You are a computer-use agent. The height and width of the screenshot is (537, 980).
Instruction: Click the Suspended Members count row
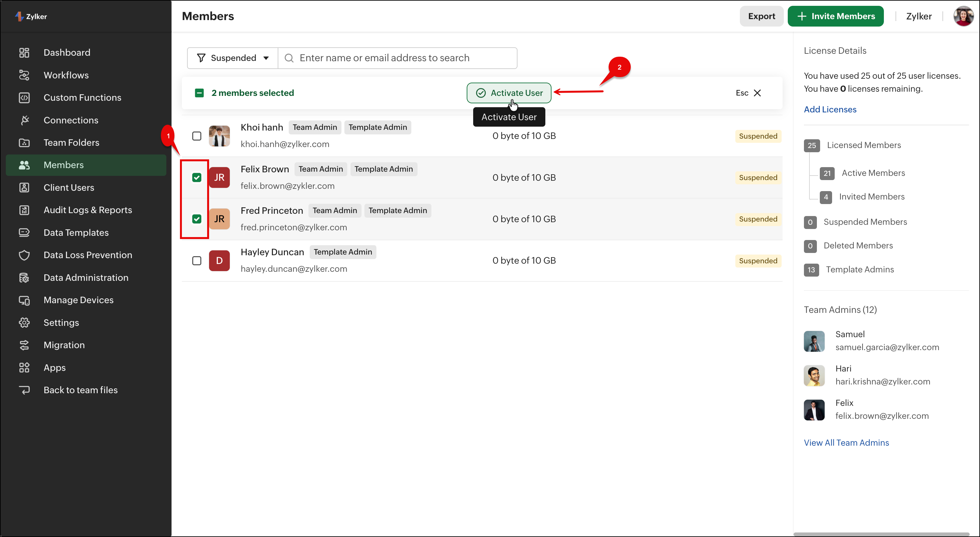[856, 222]
